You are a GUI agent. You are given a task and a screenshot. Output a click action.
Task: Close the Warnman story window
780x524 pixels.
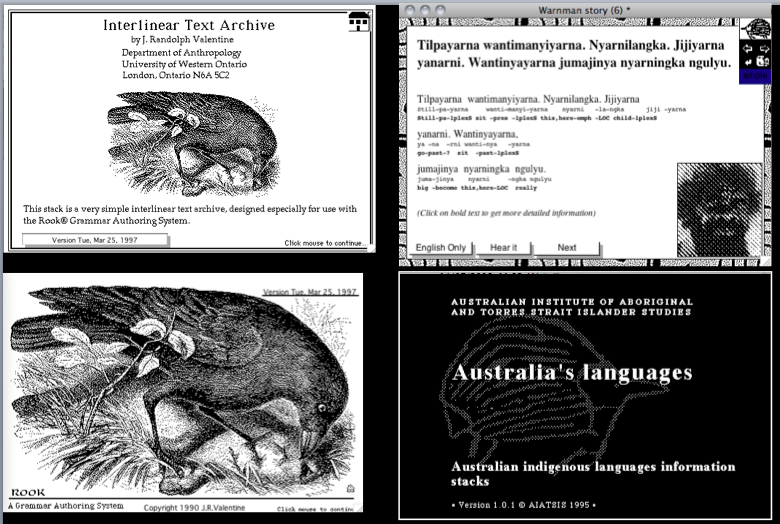tap(410, 10)
